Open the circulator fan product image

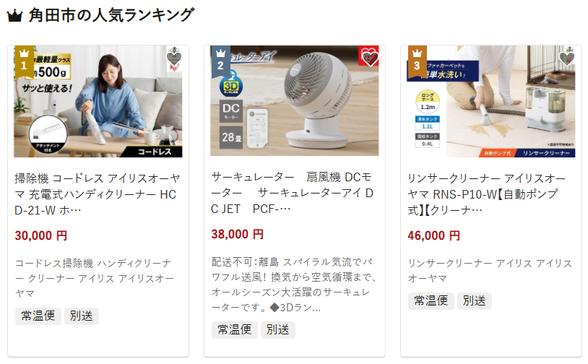pyautogui.click(x=295, y=101)
